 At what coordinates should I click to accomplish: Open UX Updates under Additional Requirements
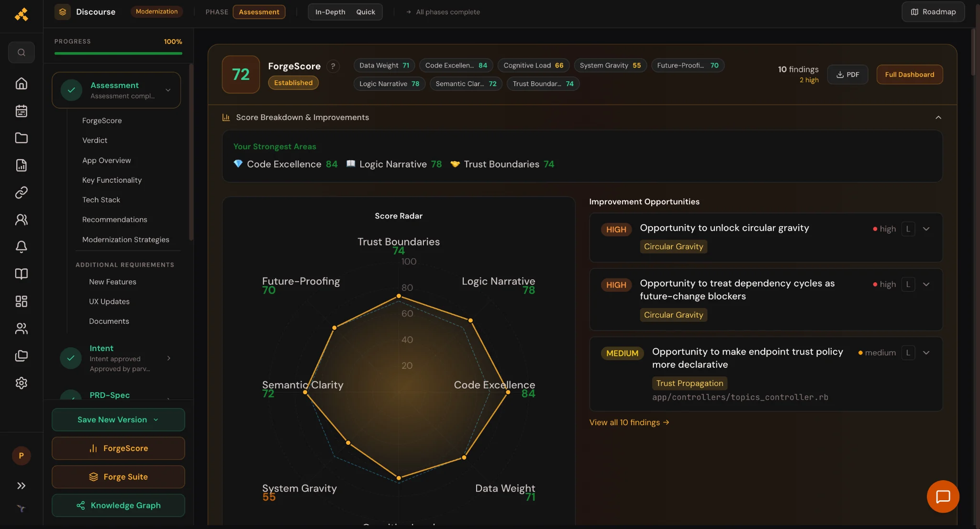tap(109, 302)
